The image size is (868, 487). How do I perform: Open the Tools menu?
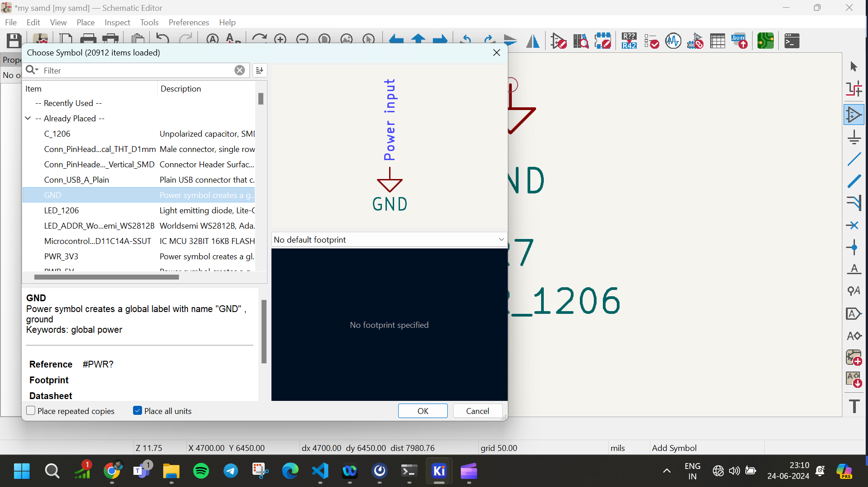[149, 23]
